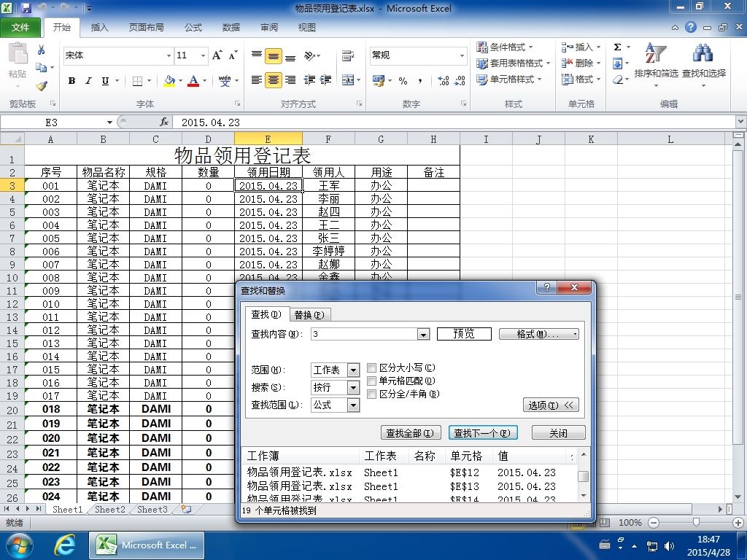
Task: Toggle italic formatting
Action: [x=88, y=80]
